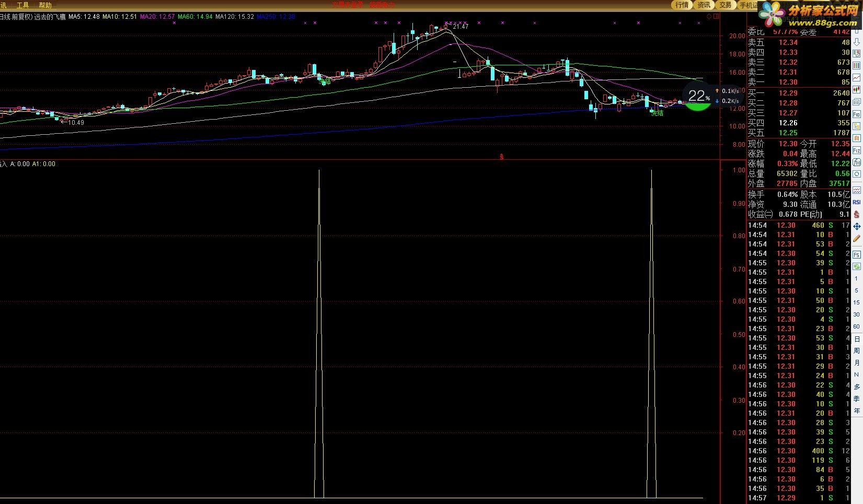863x504 pixels.
Task: Switch to the candlestick chart icon
Action: (857, 89)
